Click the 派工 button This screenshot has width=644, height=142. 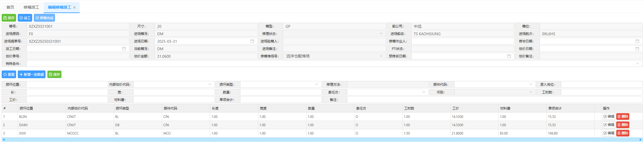25,18
